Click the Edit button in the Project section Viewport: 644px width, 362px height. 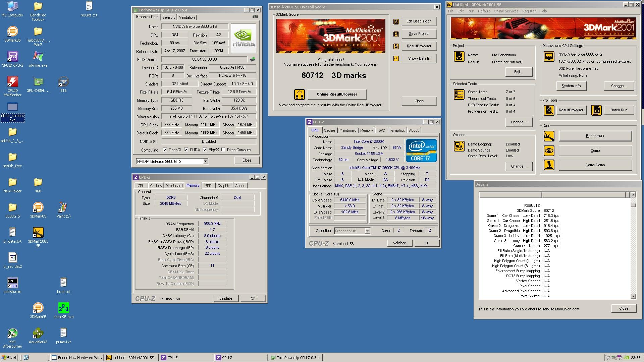[x=519, y=72]
